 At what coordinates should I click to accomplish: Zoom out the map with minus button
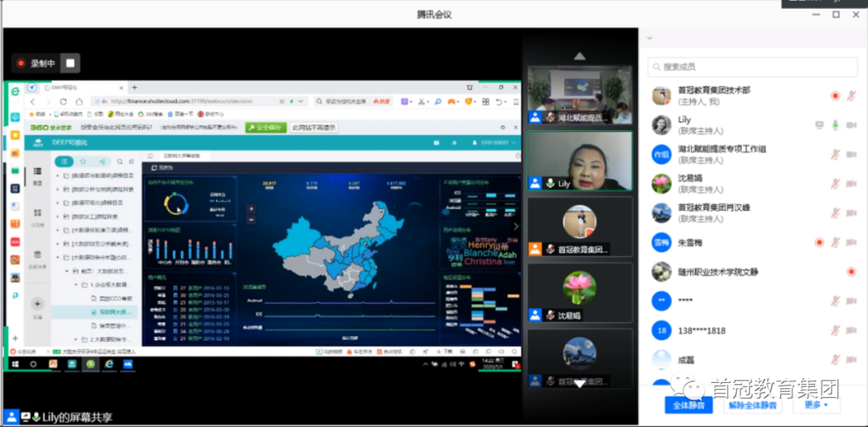click(x=251, y=220)
